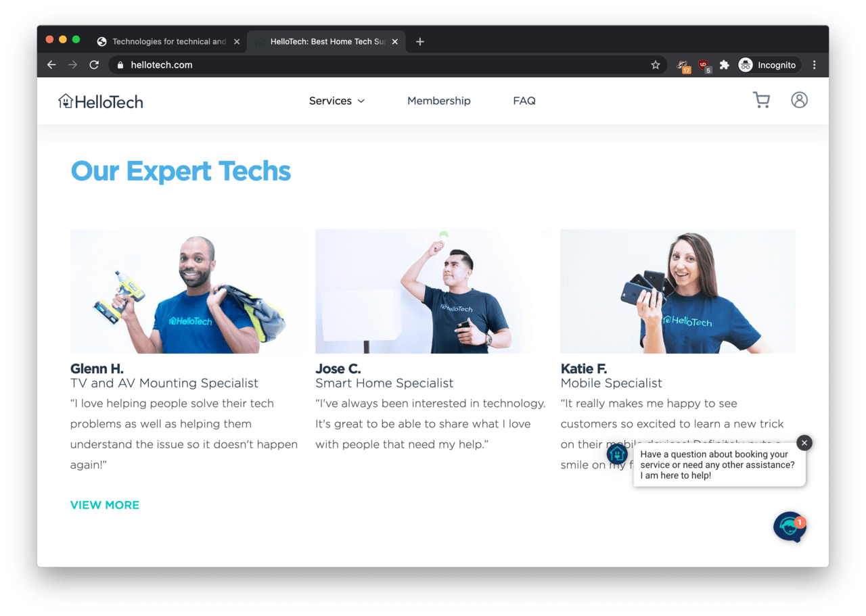Click the name Katie F.

coord(584,369)
